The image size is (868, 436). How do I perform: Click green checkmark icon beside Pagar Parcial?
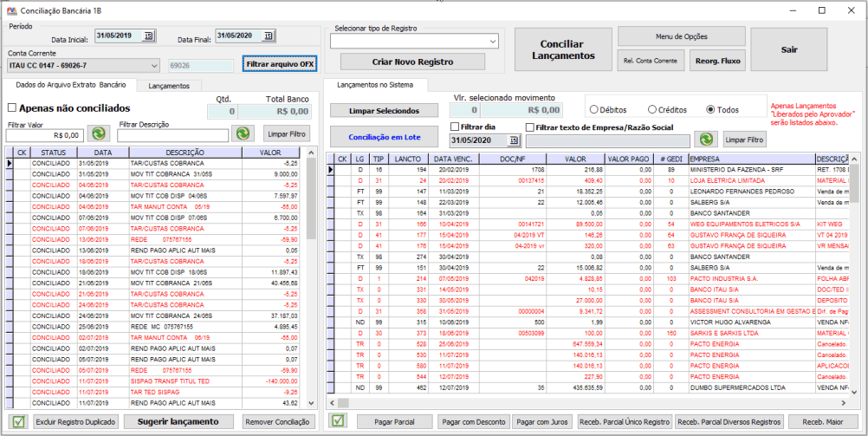pos(339,422)
